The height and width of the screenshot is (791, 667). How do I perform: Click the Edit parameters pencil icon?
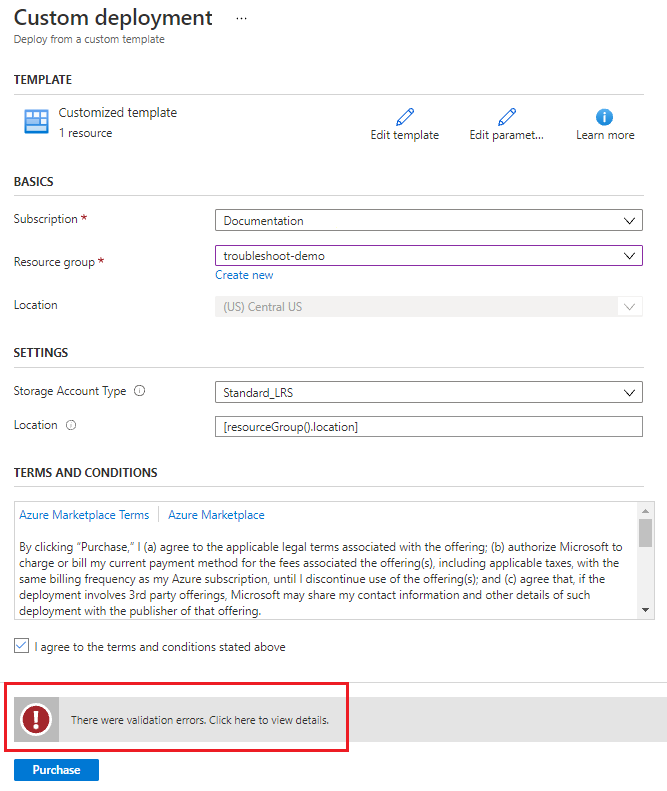(x=507, y=117)
